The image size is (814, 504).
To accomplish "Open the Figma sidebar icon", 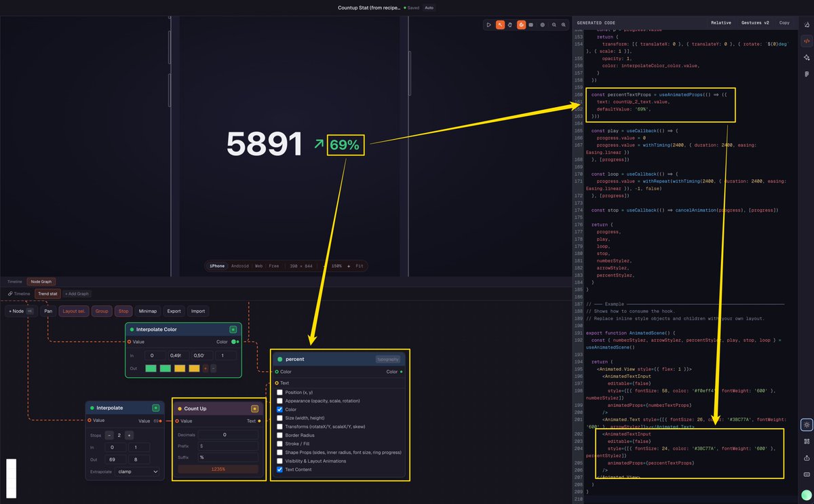I will pos(807,73).
